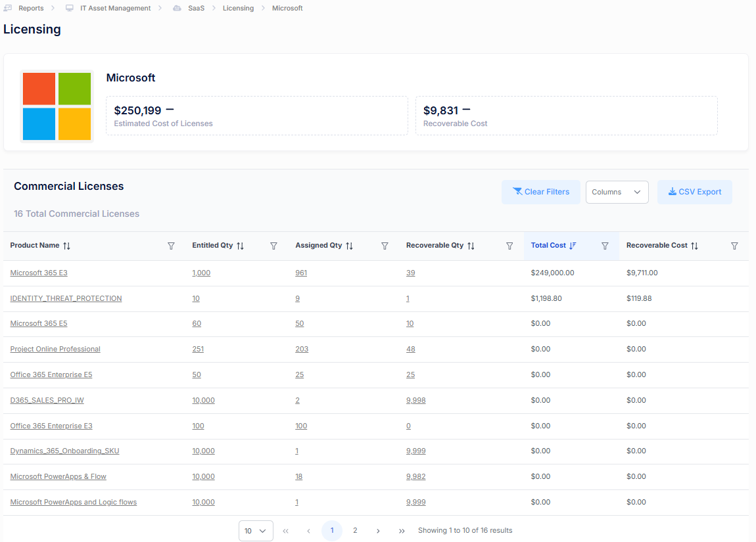756x542 pixels.
Task: Open the Assigned Qty filter funnel
Action: point(385,246)
